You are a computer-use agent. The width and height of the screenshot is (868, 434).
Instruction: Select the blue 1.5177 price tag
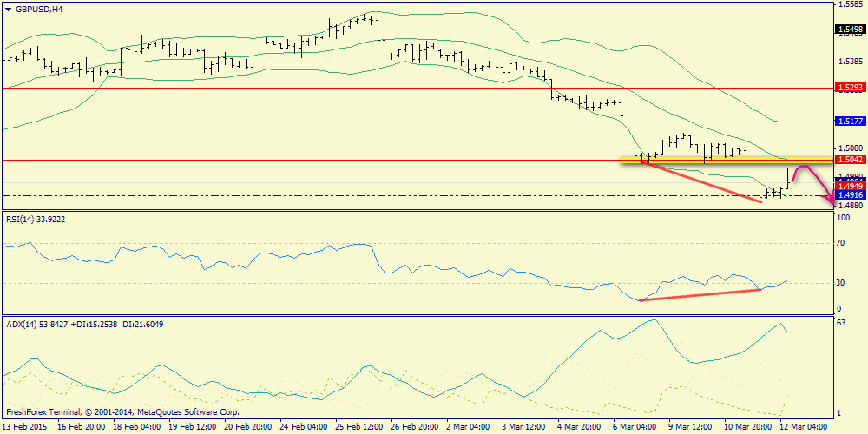851,122
